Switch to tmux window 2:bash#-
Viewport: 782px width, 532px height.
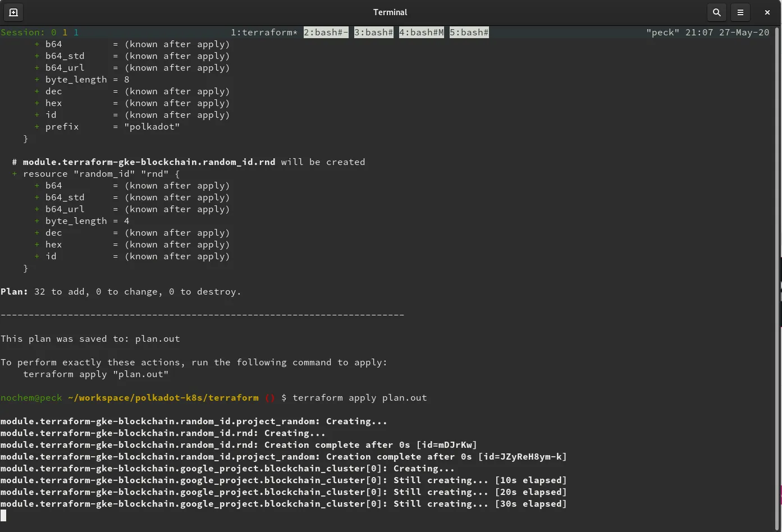tap(326, 33)
